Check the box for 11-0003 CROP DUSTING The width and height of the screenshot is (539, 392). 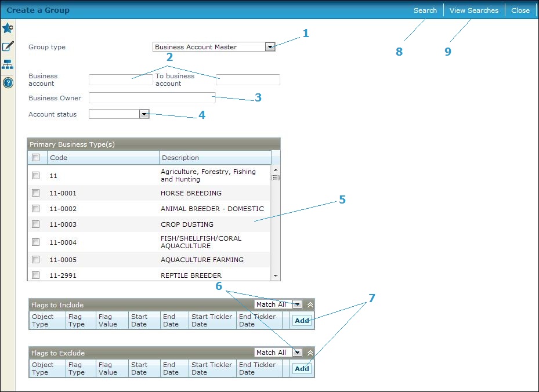tap(35, 224)
